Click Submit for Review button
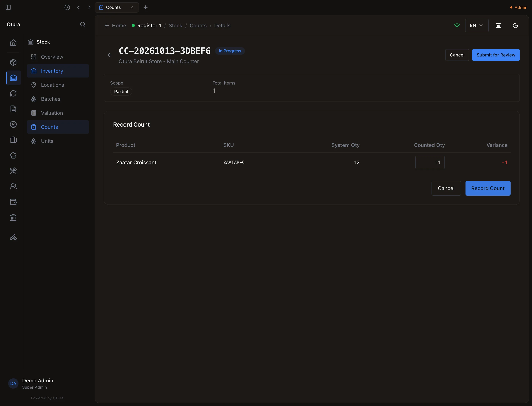This screenshot has height=406, width=532. 496,55
